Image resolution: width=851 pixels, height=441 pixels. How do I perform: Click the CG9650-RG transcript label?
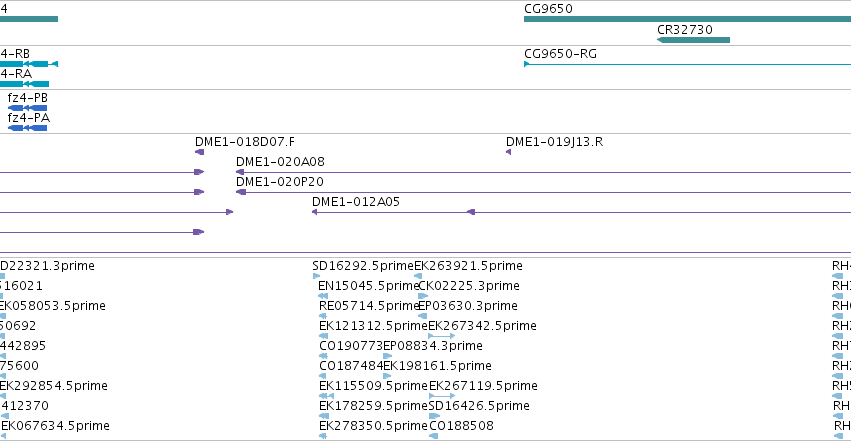[x=560, y=54]
